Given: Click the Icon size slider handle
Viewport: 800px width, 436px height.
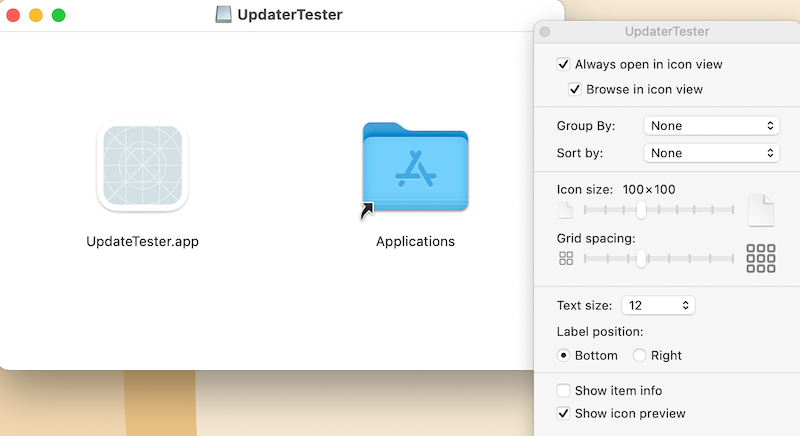Looking at the screenshot, I should [x=641, y=210].
